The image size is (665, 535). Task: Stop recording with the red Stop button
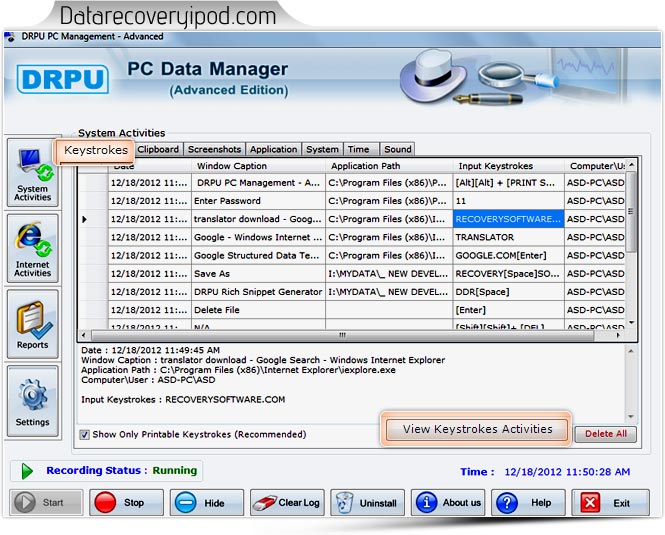tap(126, 502)
